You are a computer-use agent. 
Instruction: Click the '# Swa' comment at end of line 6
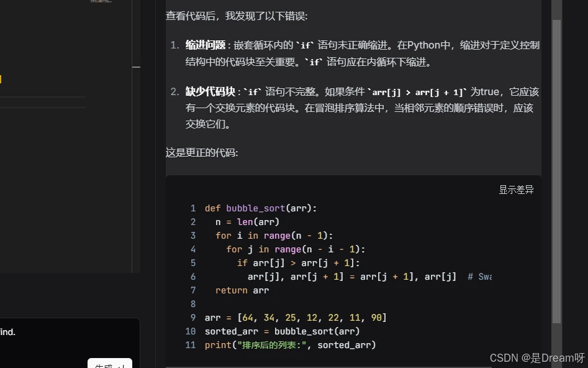click(479, 277)
